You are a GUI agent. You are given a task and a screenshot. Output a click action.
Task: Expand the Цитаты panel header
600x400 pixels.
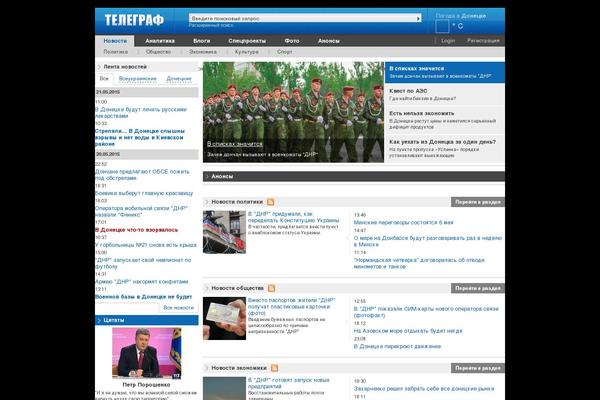click(147, 320)
